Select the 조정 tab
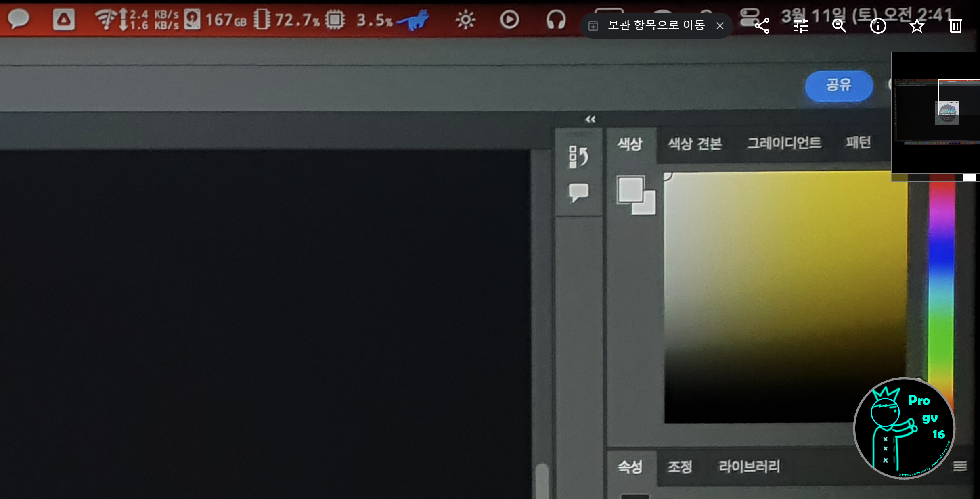Screen dimensions: 980x499 [x=680, y=467]
